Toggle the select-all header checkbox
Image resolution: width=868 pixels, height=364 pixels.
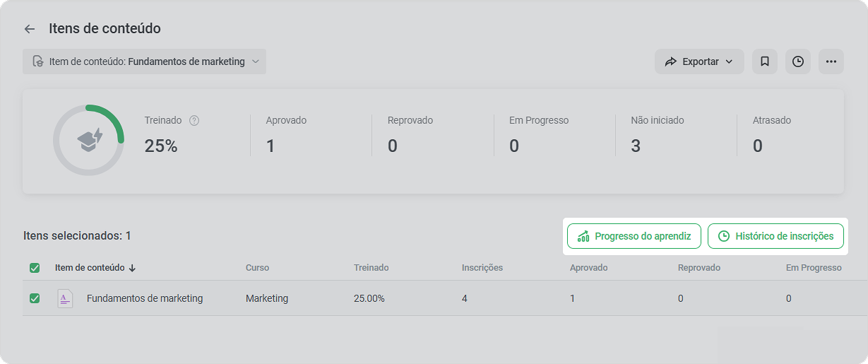click(35, 268)
